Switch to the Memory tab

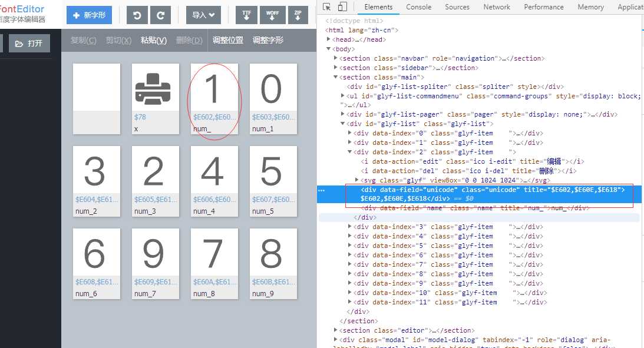(590, 7)
